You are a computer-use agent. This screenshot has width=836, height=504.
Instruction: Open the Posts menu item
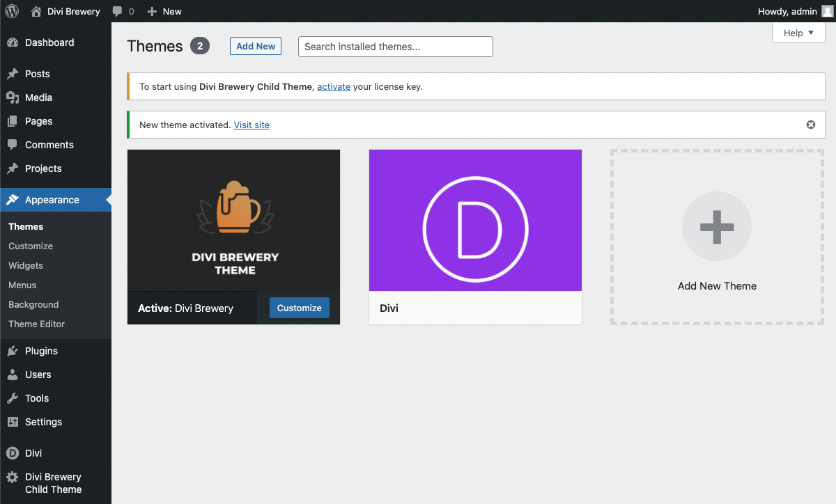click(56, 74)
